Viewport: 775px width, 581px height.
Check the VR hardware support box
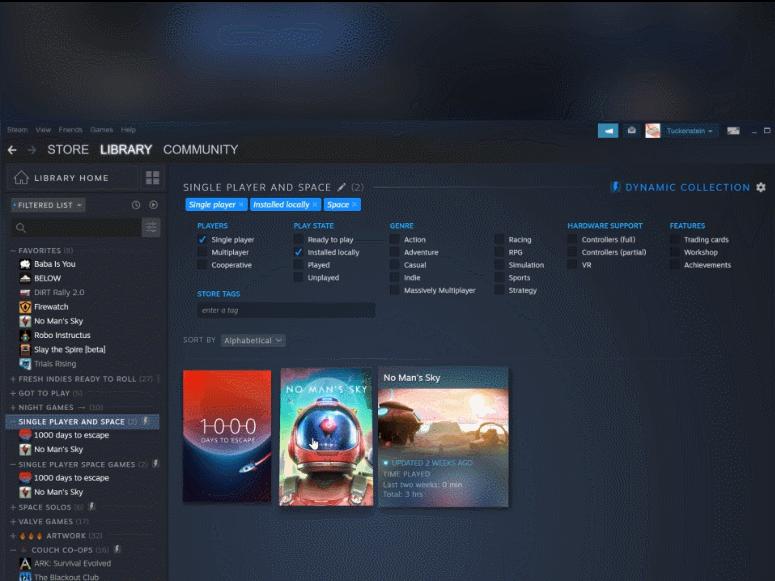(x=572, y=266)
